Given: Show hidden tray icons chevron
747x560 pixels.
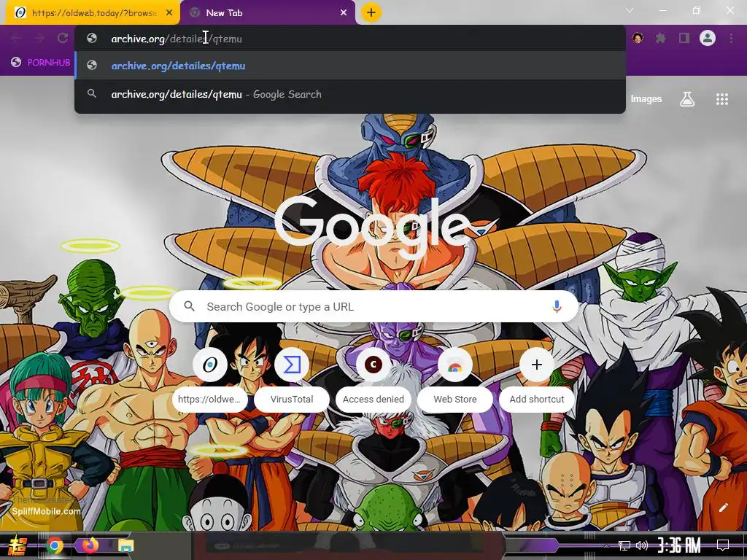Looking at the screenshot, I should [606, 545].
